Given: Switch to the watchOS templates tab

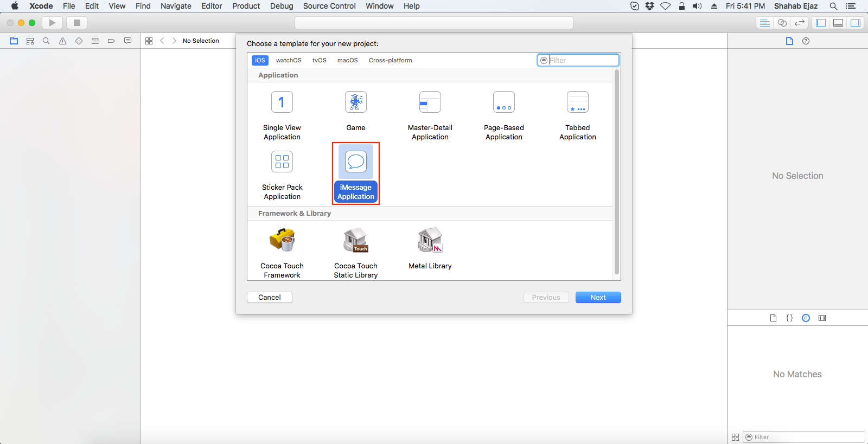Looking at the screenshot, I should tap(289, 60).
